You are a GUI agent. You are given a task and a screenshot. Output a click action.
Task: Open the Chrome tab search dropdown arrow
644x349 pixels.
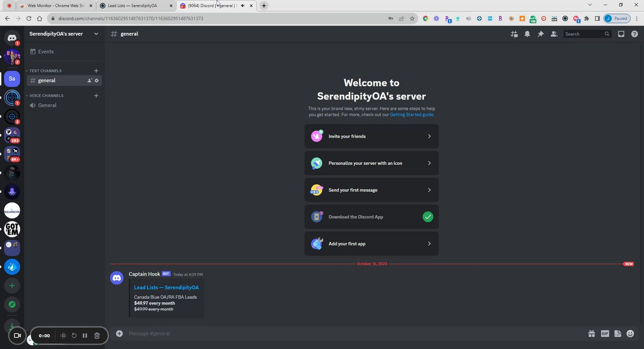pyautogui.click(x=590, y=5)
